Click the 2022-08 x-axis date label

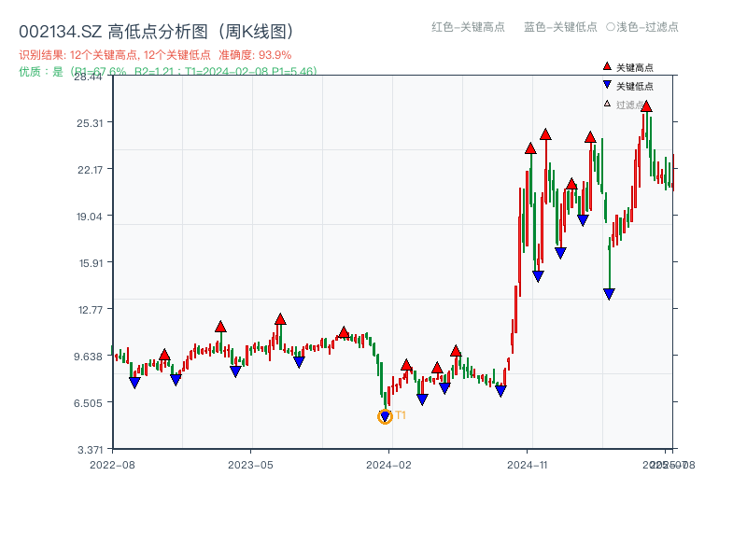(112, 465)
